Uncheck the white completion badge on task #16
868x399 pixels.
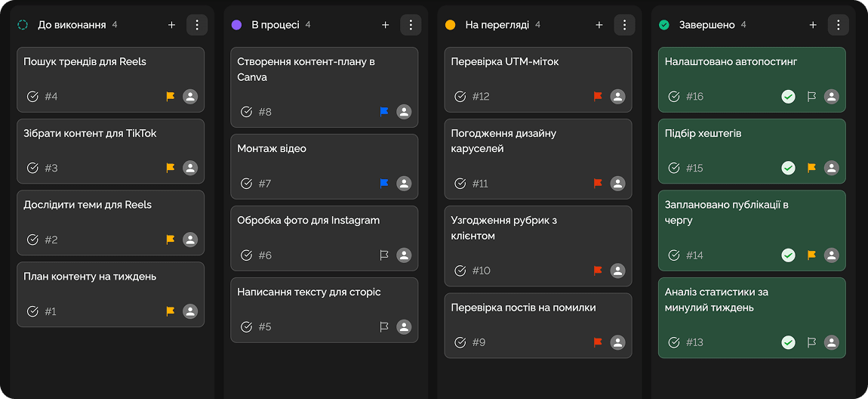coord(788,97)
